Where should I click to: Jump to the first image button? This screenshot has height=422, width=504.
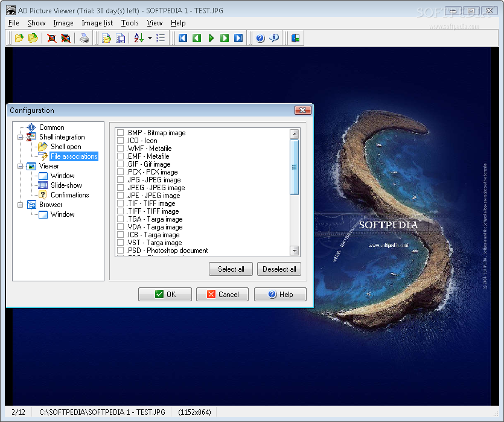(182, 38)
